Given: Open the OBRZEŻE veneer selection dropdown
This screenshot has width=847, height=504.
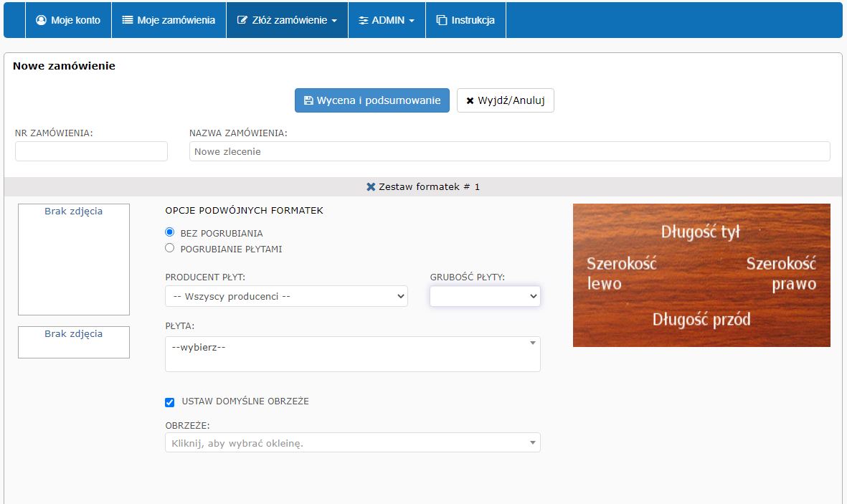Looking at the screenshot, I should pos(352,443).
